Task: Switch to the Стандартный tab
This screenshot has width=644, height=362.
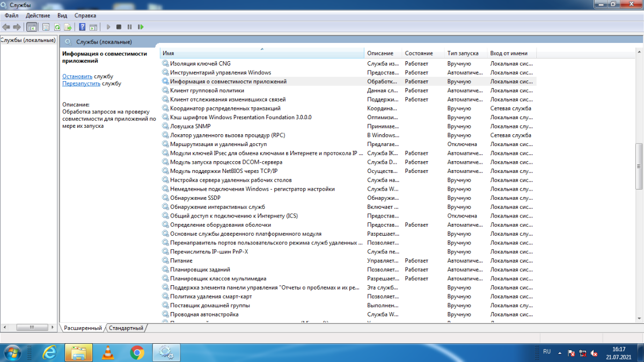Action: point(127,328)
